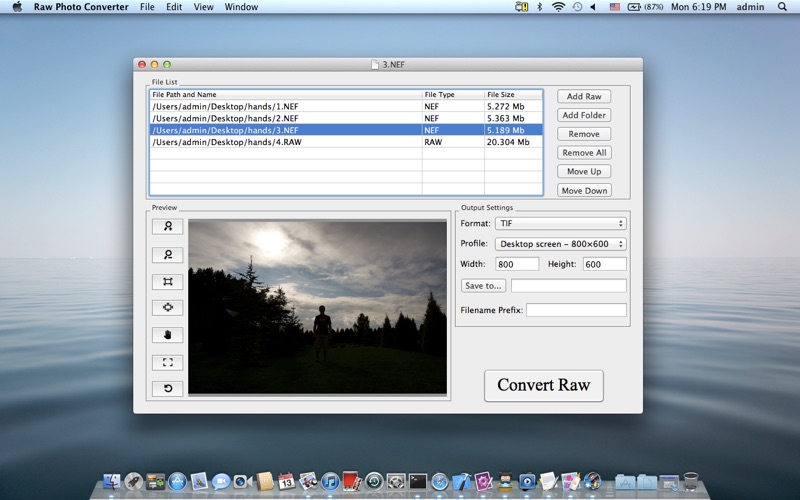Image resolution: width=800 pixels, height=500 pixels.
Task: Click the zoom in preview tool
Action: click(x=167, y=226)
